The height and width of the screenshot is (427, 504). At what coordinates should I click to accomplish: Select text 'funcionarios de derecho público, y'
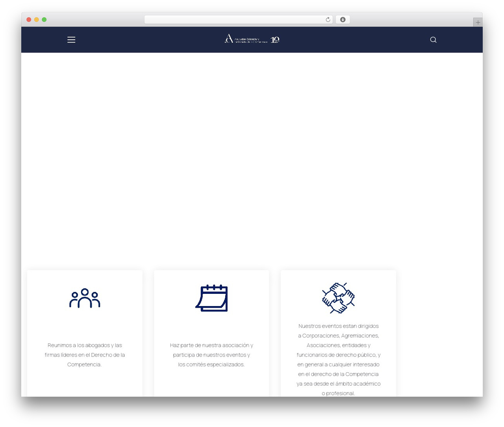(339, 355)
